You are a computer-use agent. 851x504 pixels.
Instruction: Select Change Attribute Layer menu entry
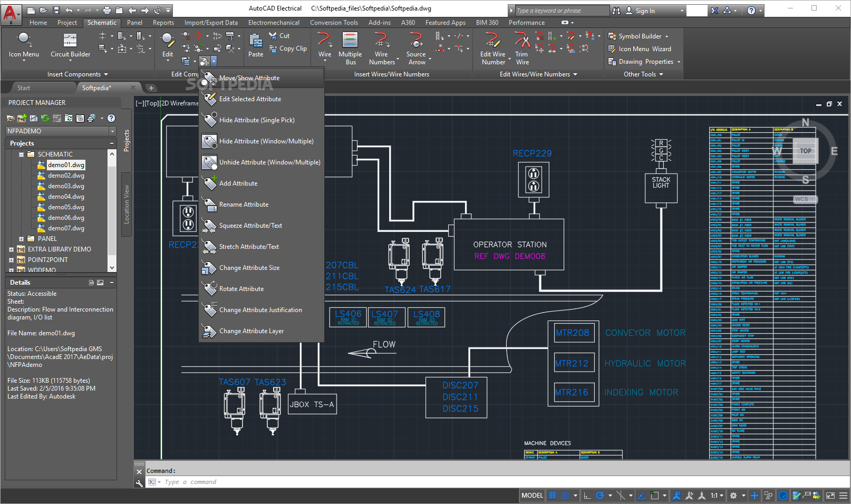262,331
